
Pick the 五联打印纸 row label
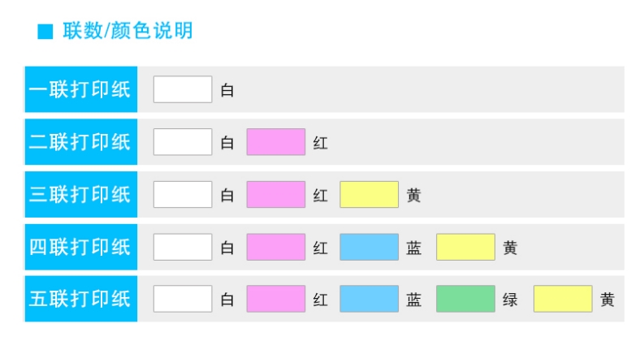[80, 299]
